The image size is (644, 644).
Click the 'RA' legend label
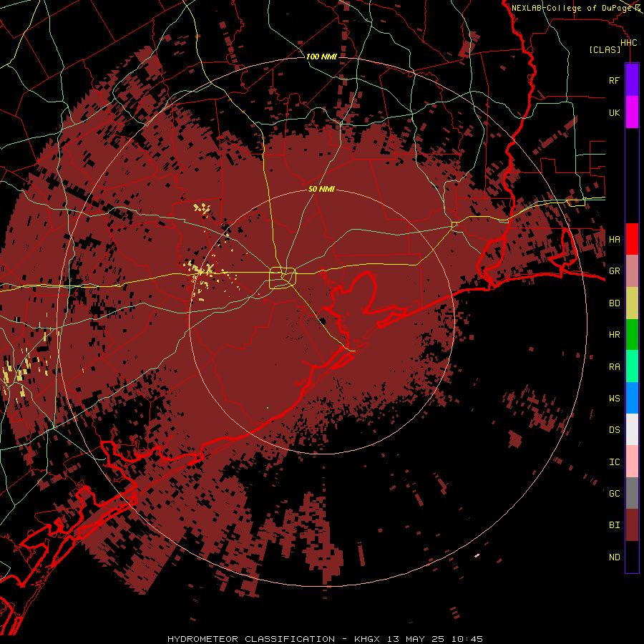tap(614, 367)
